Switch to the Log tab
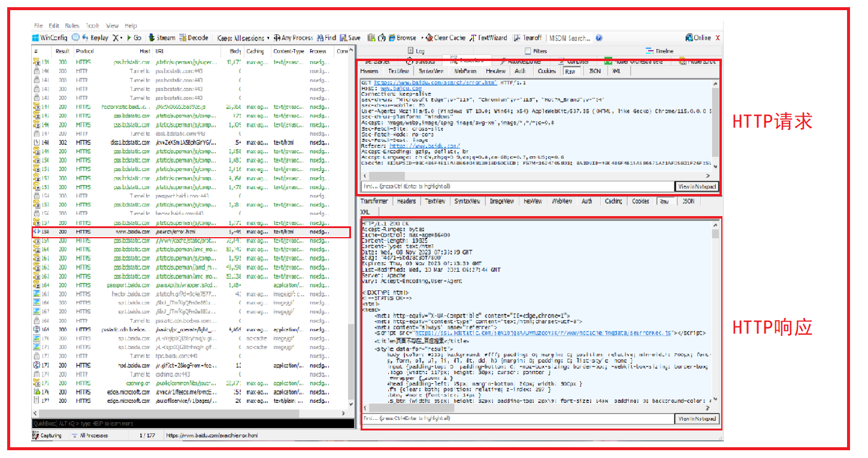The width and height of the screenshot is (868, 458). click(416, 51)
